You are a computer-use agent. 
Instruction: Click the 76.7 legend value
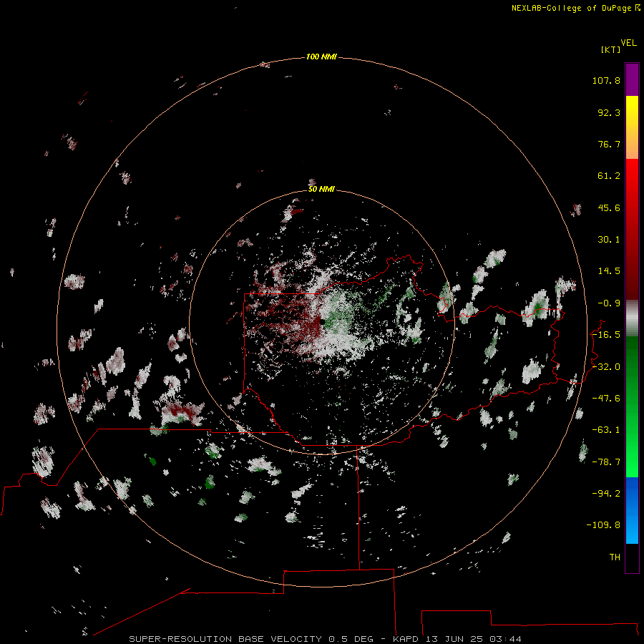[x=609, y=144]
